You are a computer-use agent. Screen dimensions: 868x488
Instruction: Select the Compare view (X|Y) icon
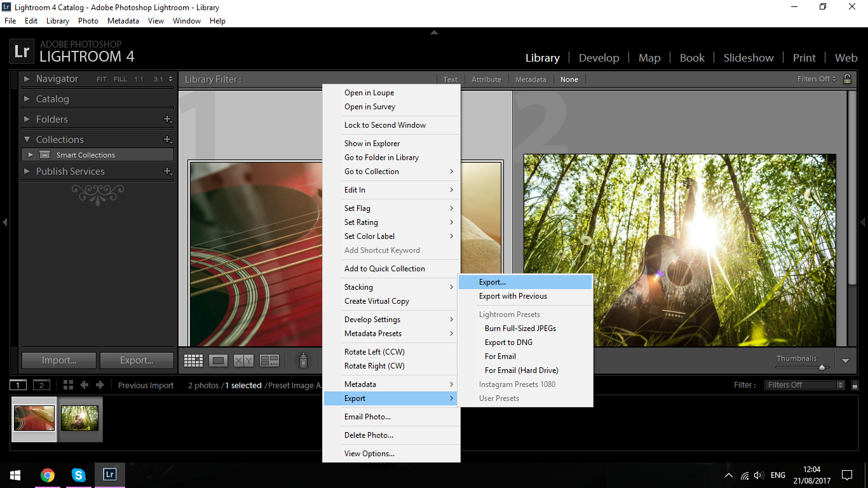pyautogui.click(x=243, y=360)
